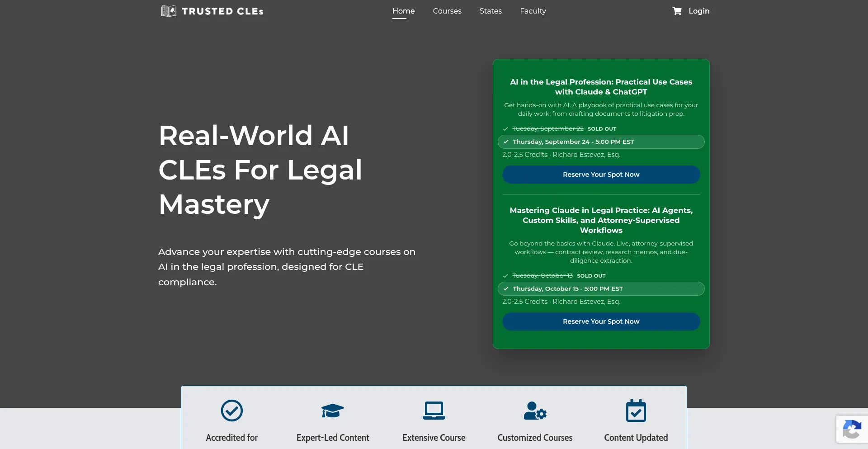Open the Courses nav item
Image resolution: width=868 pixels, height=449 pixels.
click(x=447, y=11)
